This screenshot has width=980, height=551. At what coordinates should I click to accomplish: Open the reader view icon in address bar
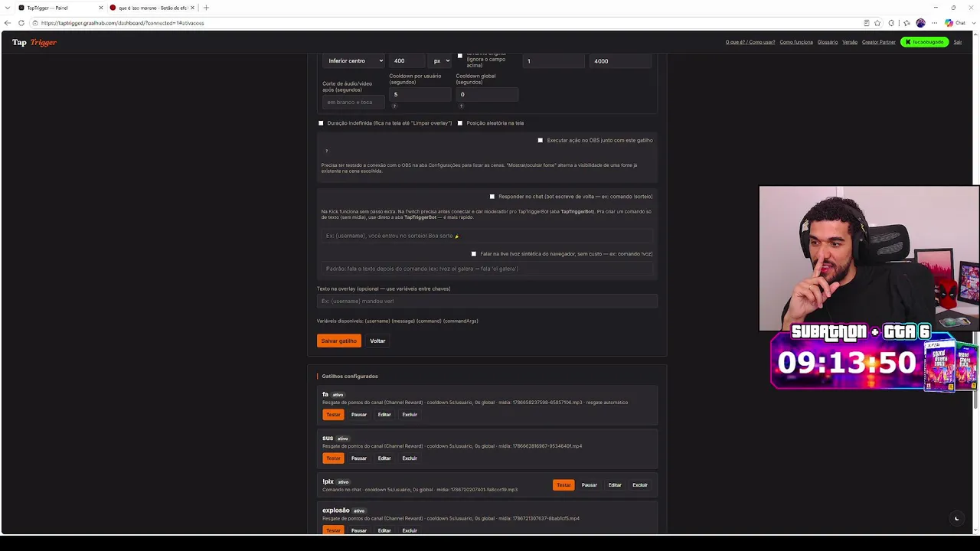866,23
